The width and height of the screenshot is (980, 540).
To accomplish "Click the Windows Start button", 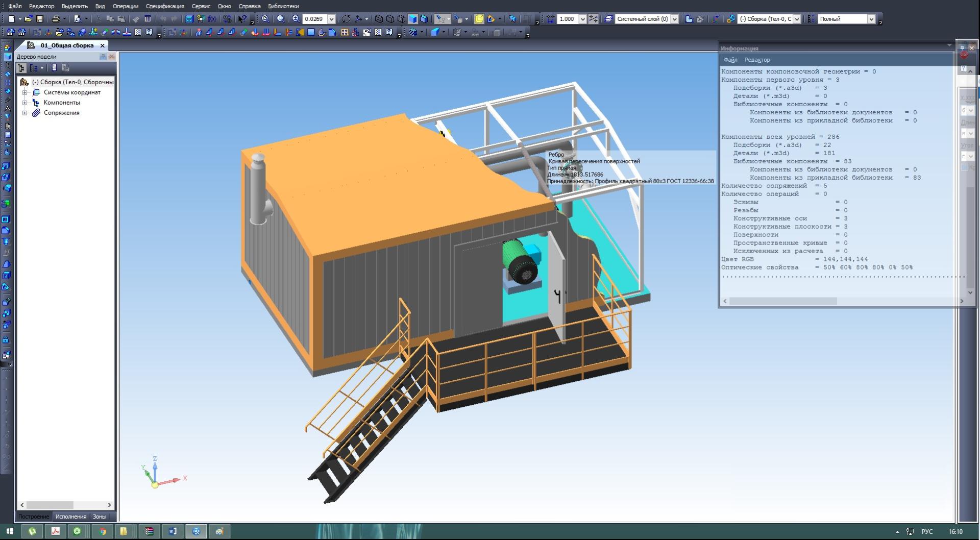I will point(10,531).
